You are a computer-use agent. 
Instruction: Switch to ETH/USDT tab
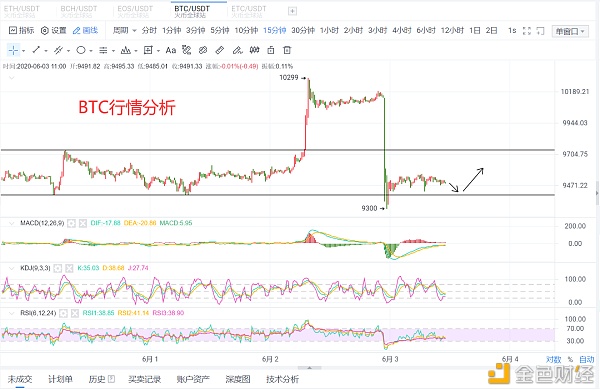[21, 11]
